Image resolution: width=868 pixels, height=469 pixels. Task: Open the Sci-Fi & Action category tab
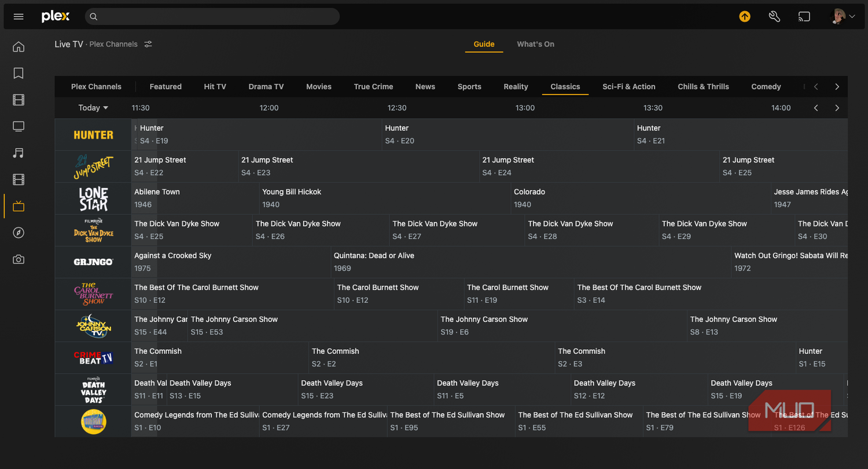coord(628,87)
